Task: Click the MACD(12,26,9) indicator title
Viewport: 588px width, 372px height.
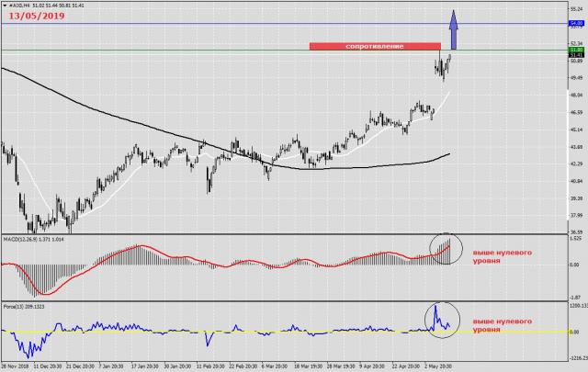Action: 29,238
